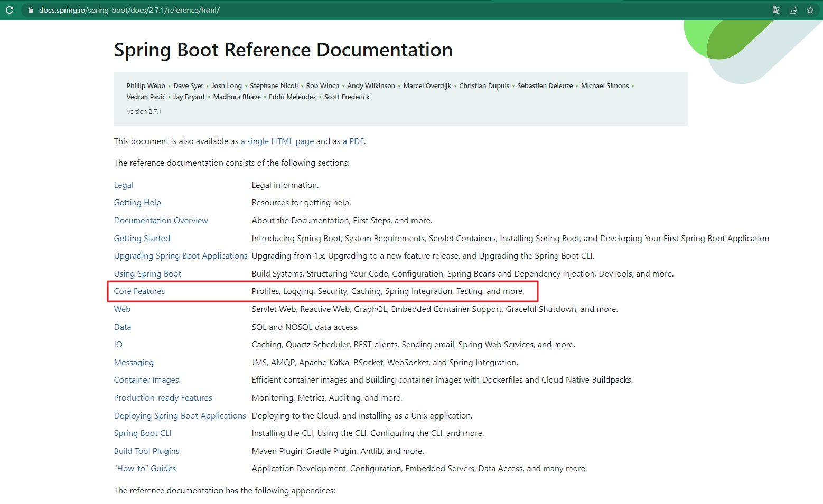823x504 pixels.
Task: Select author name Eddú Meléndez
Action: [x=293, y=97]
